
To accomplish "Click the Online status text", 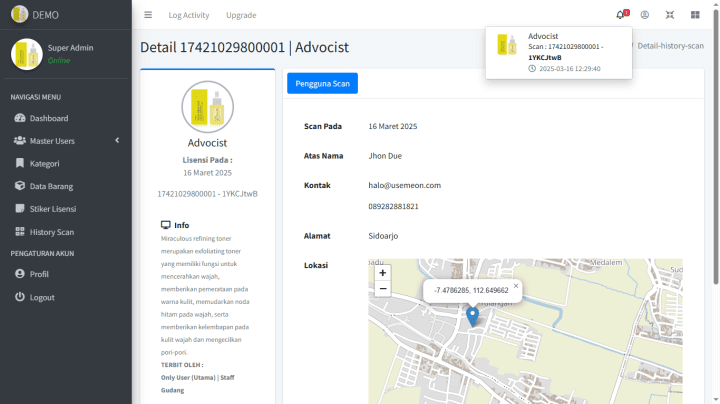I will pyautogui.click(x=59, y=61).
